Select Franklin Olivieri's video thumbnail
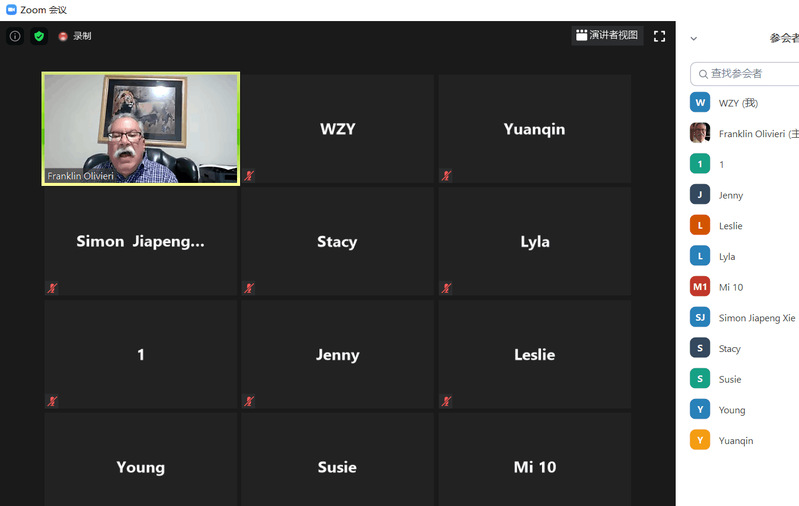Screen dimensions: 799x506 click(x=140, y=129)
